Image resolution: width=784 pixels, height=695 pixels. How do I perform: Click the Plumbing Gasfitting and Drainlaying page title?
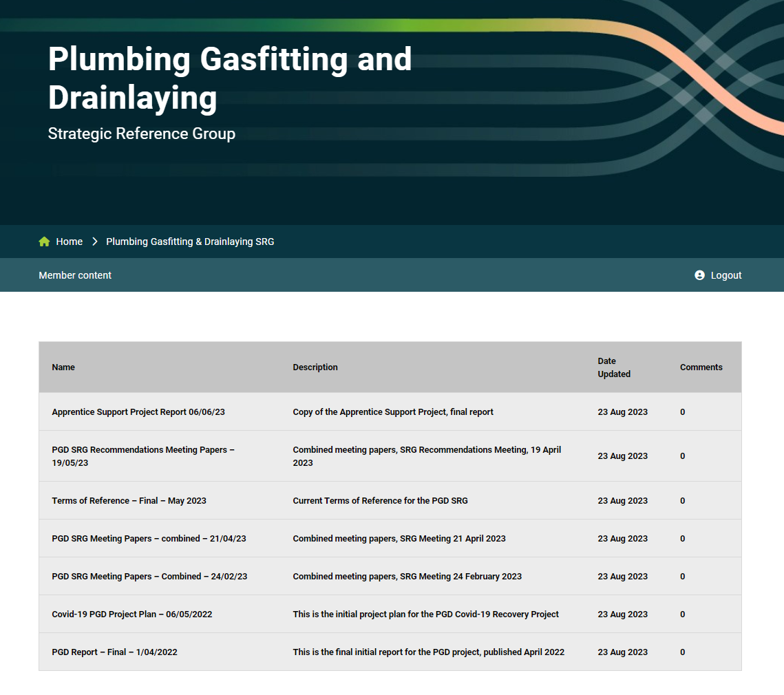pyautogui.click(x=230, y=78)
